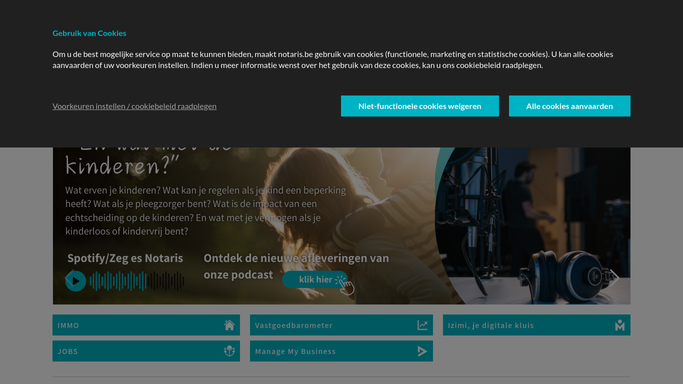Click 'Ontdek de nieuwe afleveringen van onze podcast' text
Screen dimensions: 683x384
pos(296,266)
